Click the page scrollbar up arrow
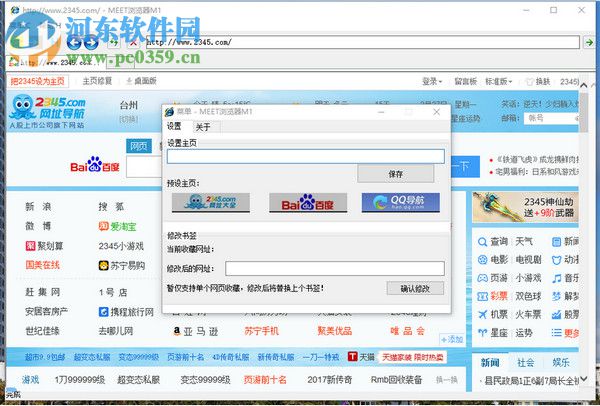Screen dimensions: 600x406 coord(584,85)
